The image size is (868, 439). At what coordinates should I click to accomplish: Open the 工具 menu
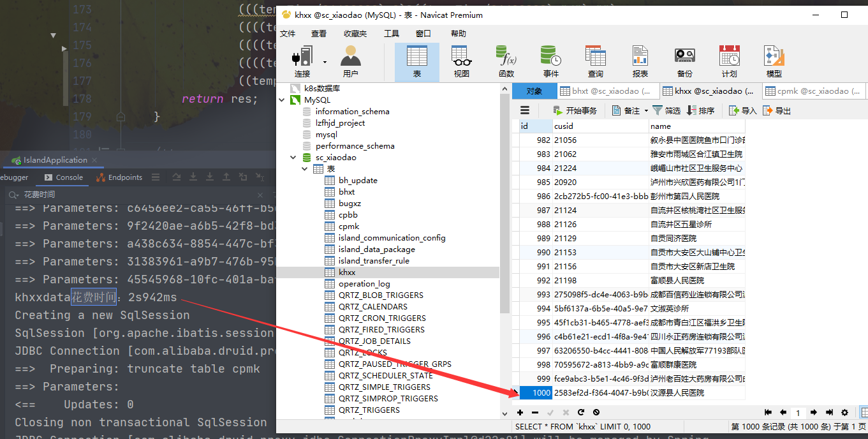click(392, 33)
